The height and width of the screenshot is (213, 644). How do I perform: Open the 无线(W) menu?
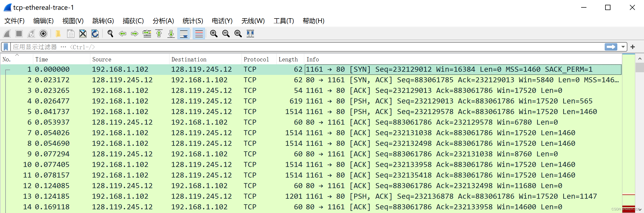tap(253, 21)
